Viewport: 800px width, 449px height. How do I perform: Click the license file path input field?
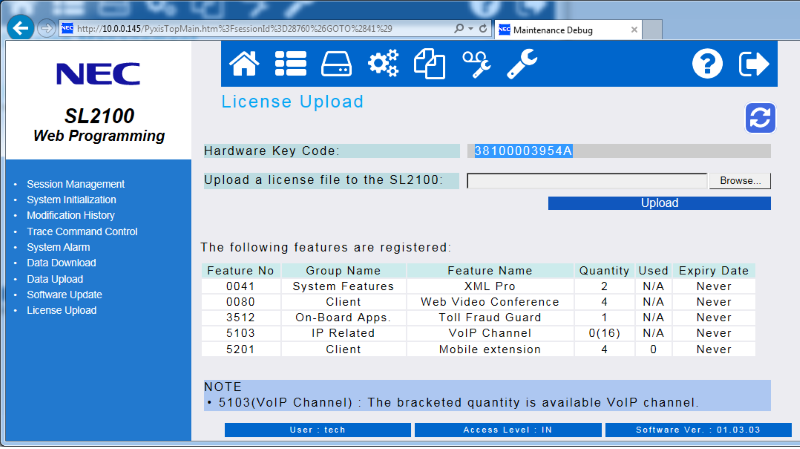(x=587, y=181)
